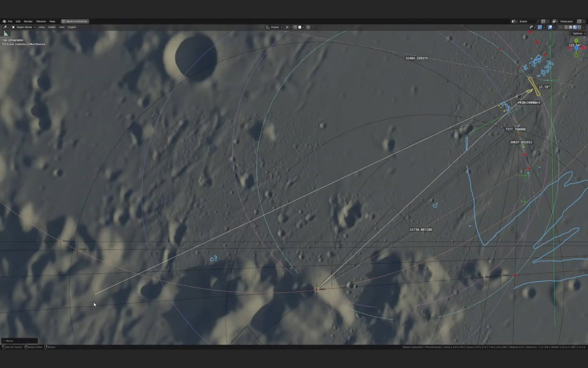Image resolution: width=588 pixels, height=368 pixels.
Task: Open the Object Mode dropdown
Action: [23, 27]
